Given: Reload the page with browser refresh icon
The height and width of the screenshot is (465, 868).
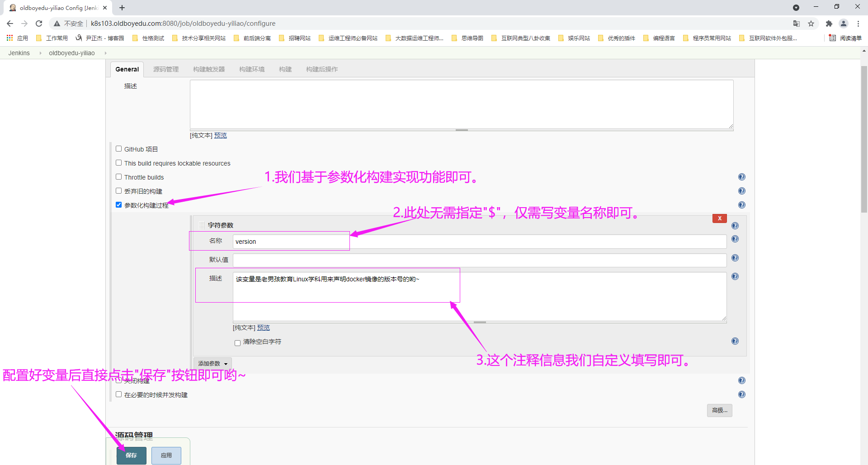Looking at the screenshot, I should point(39,24).
